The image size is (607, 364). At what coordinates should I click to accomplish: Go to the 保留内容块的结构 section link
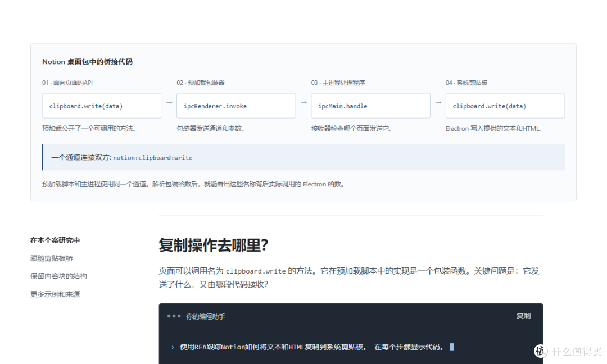click(x=58, y=276)
